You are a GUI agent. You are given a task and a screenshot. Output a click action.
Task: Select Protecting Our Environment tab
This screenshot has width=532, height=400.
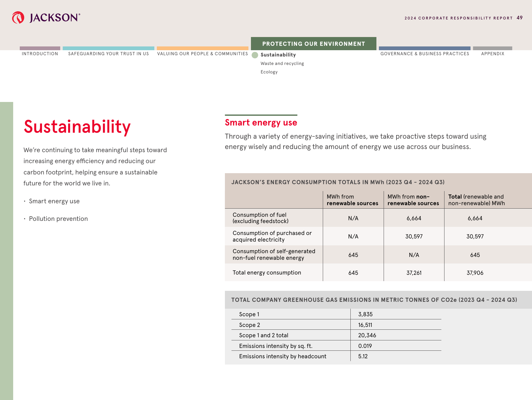tap(314, 44)
